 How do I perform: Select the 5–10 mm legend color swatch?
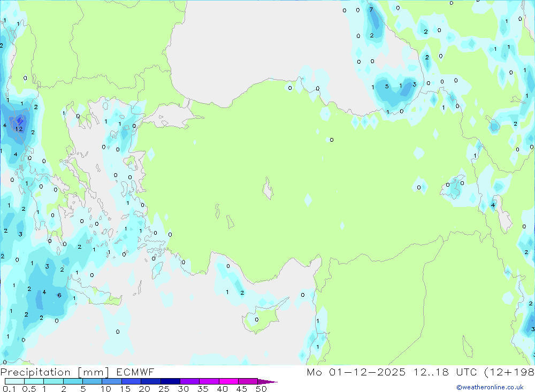click(93, 381)
